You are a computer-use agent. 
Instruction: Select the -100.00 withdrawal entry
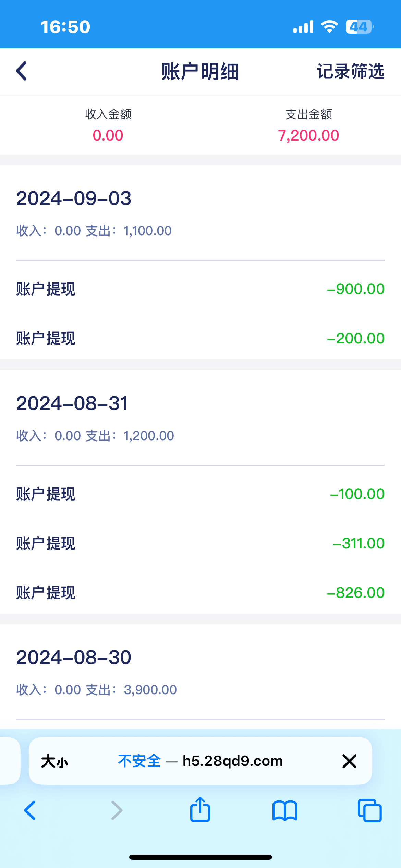click(x=200, y=494)
